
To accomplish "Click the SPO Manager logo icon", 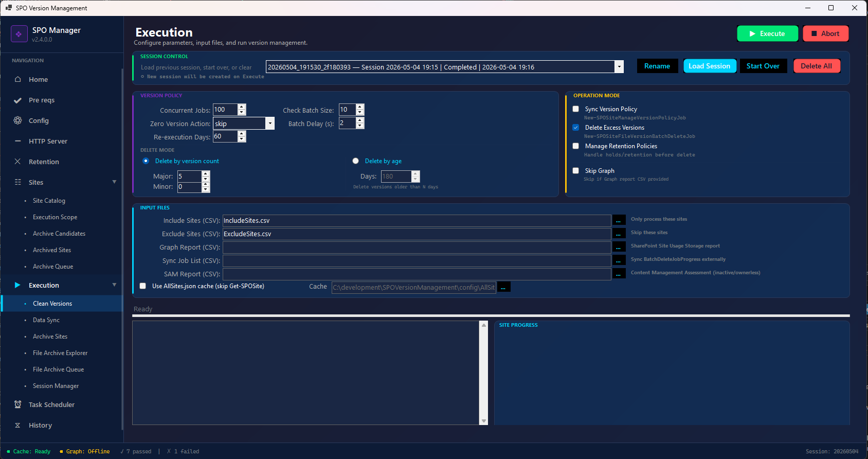I will point(19,34).
